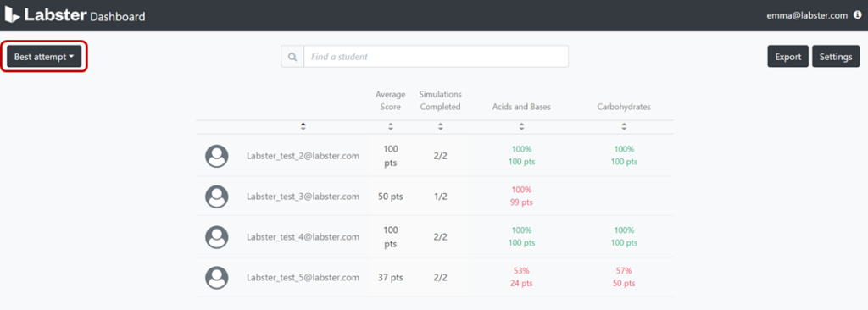Sort by Carbohydrates column arrows
This screenshot has height=310, width=868.
[x=624, y=127]
